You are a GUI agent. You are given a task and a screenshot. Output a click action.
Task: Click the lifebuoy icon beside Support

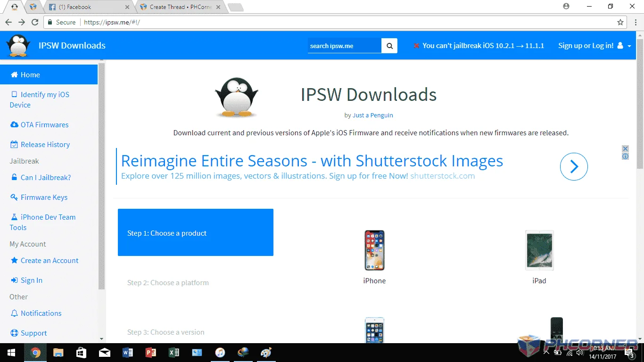14,333
